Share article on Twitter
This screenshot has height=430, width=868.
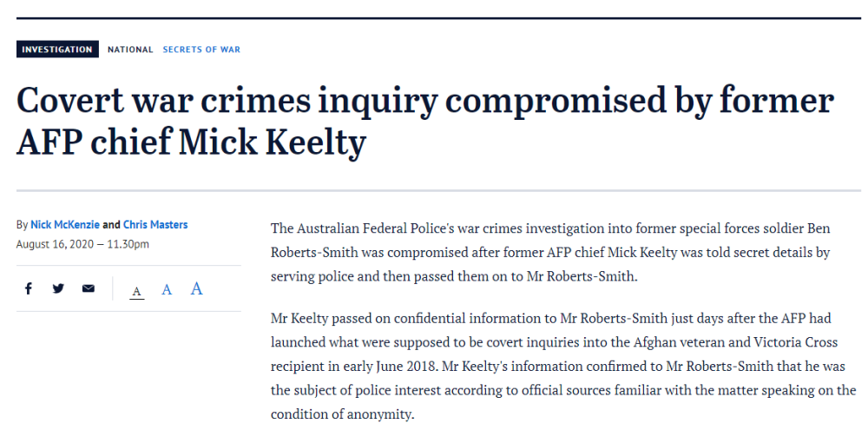pyautogui.click(x=58, y=289)
